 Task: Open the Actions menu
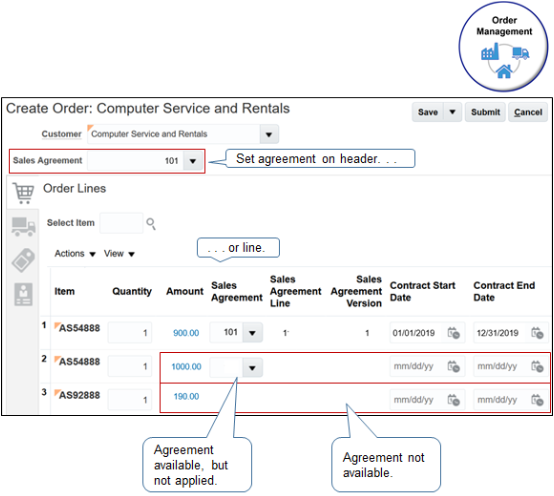click(x=75, y=254)
